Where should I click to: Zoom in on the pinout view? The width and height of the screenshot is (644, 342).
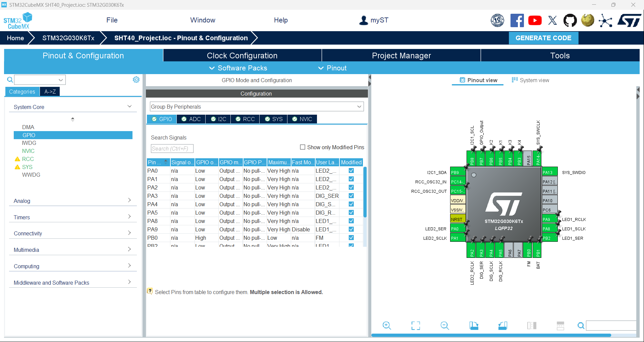pyautogui.click(x=387, y=326)
